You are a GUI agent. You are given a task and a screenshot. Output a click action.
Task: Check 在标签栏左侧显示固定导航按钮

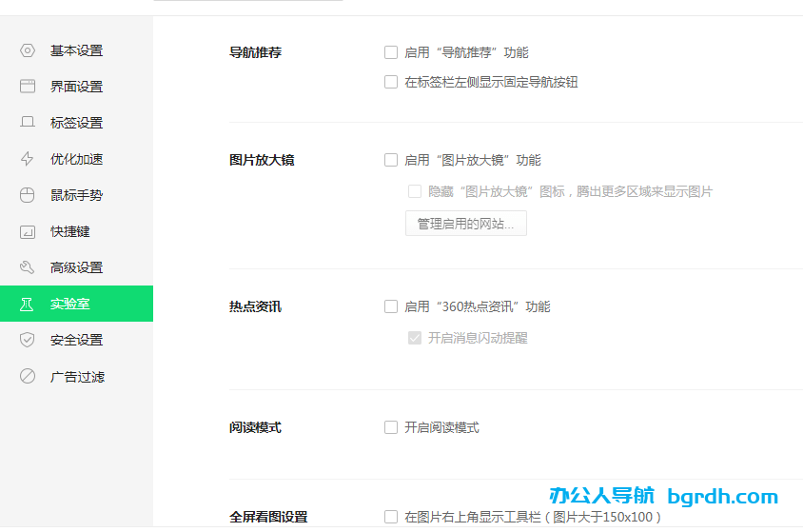(x=391, y=82)
